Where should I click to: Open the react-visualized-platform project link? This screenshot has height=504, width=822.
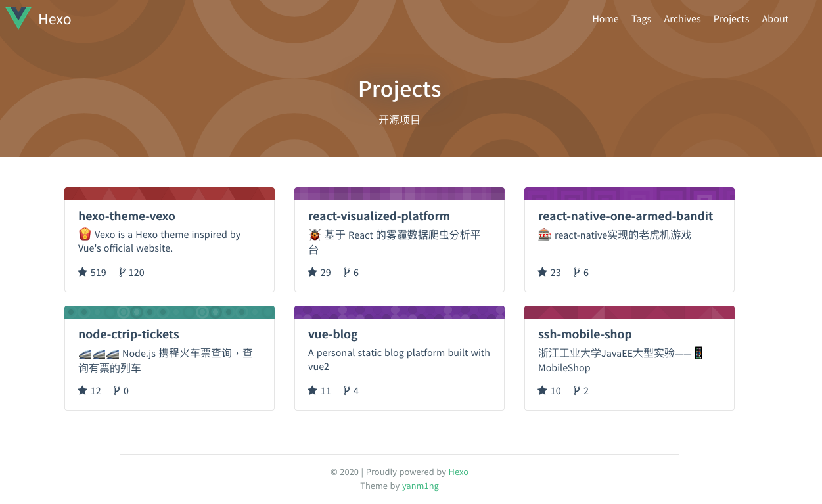pyautogui.click(x=379, y=216)
